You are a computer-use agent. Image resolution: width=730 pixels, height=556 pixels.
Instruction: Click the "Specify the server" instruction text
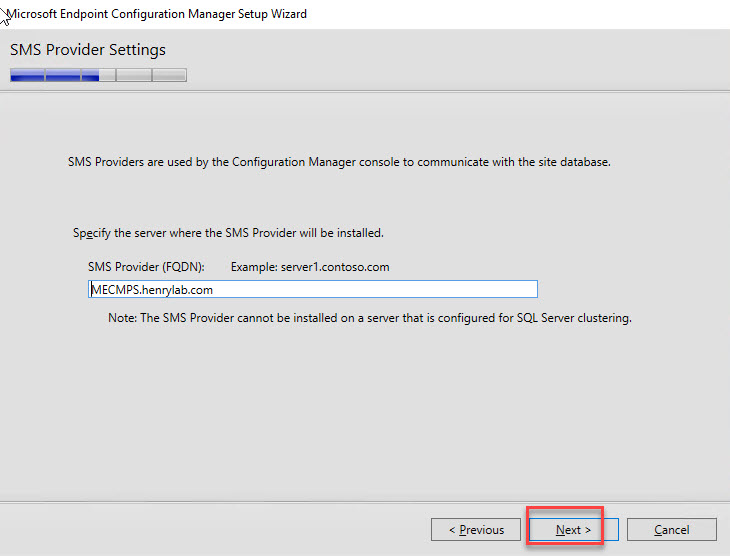(228, 233)
